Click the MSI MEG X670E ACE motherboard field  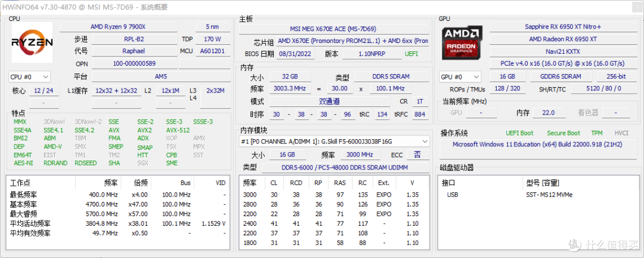coord(334,29)
